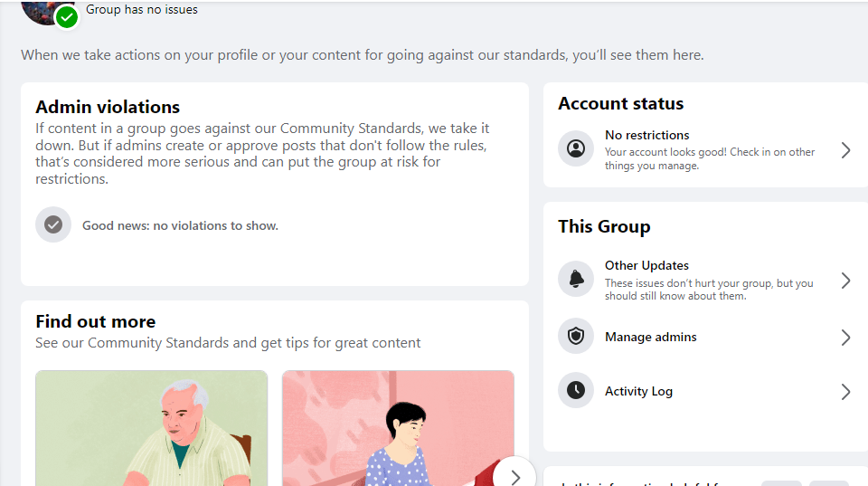This screenshot has height=486, width=868.
Task: Open the No restrictions account status row
Action: point(705,149)
